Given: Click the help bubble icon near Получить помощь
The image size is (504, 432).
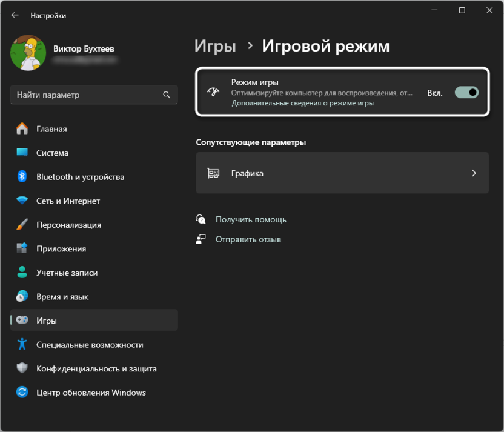Looking at the screenshot, I should pos(201,219).
